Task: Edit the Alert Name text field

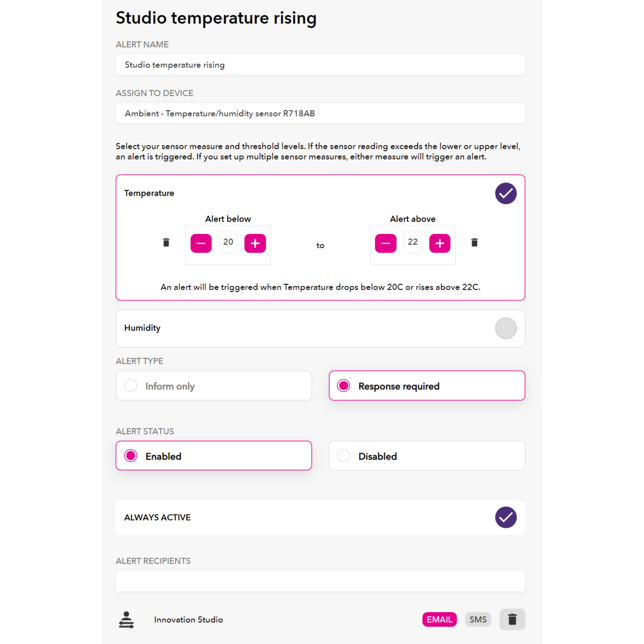Action: coord(320,65)
